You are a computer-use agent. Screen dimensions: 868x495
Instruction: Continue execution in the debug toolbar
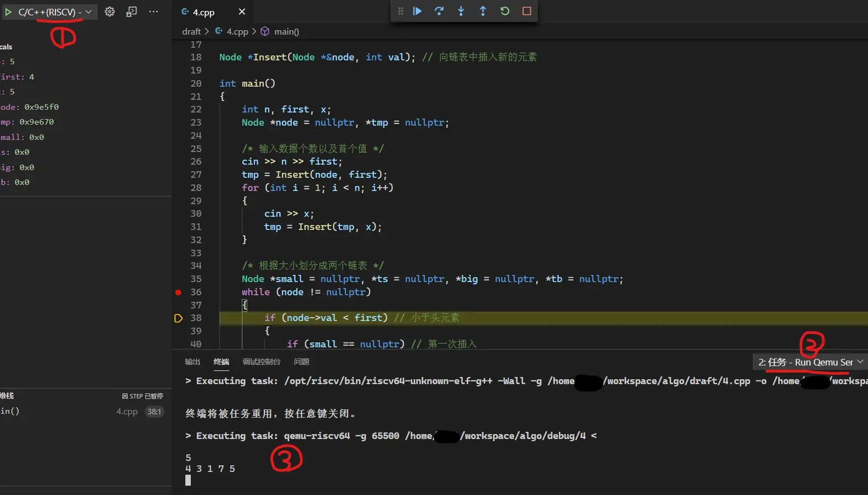(x=417, y=11)
